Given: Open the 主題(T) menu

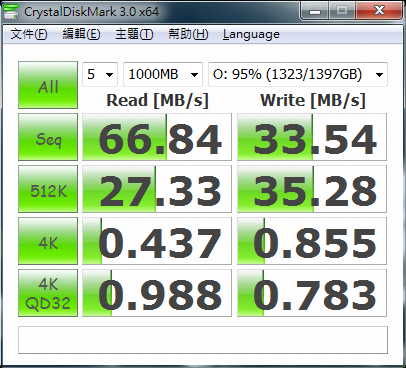Looking at the screenshot, I should (134, 34).
